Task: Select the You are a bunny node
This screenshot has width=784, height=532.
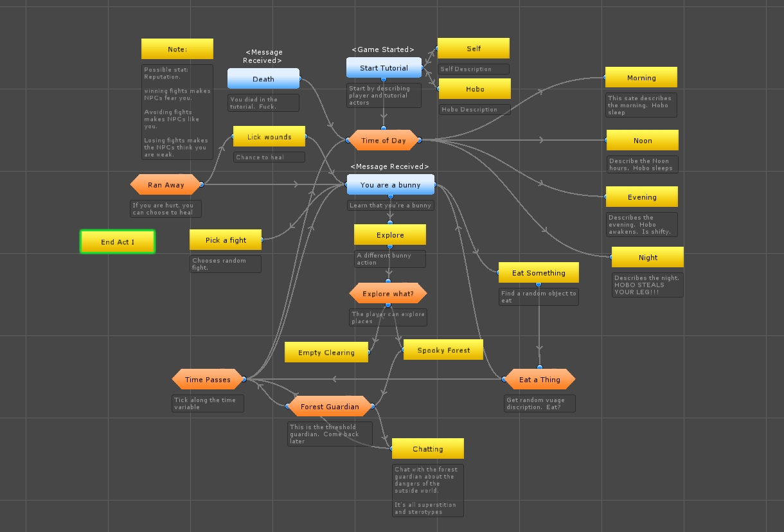Action: pos(390,185)
